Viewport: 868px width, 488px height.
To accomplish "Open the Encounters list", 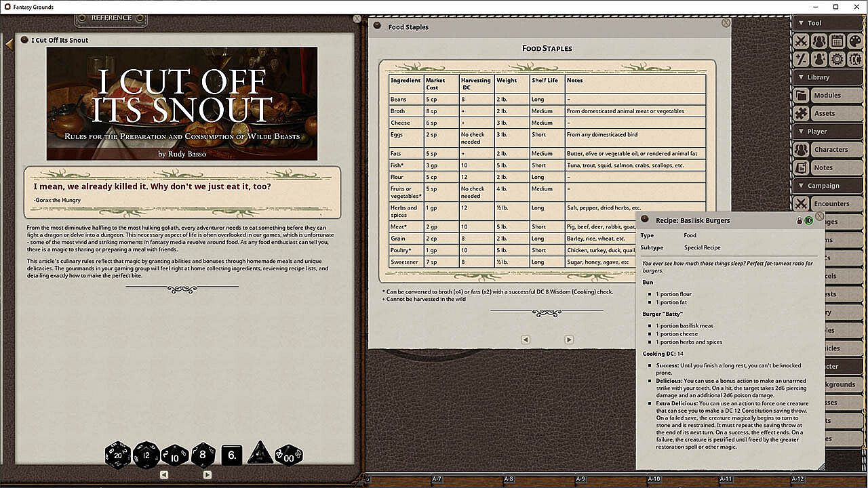I will tap(836, 203).
